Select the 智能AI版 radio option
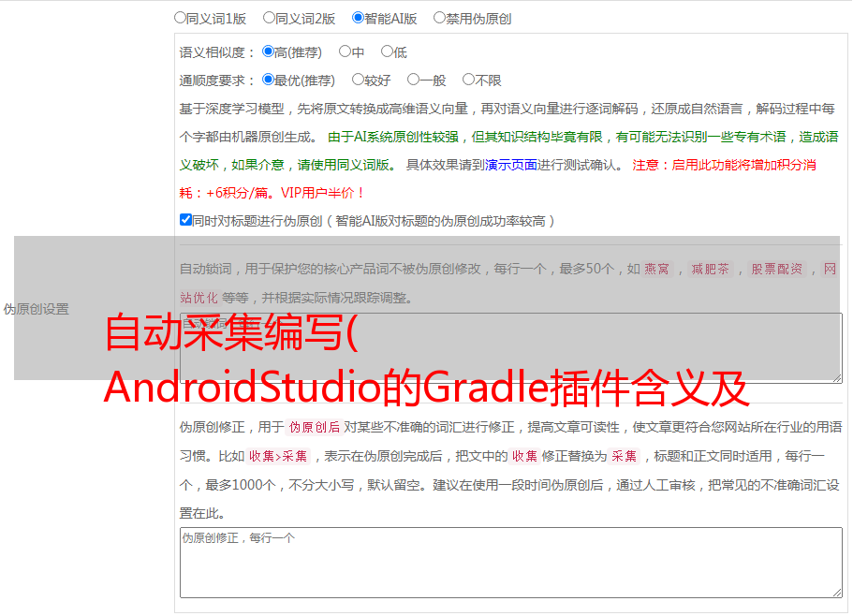Screen dimensions: 853x616 (358, 18)
